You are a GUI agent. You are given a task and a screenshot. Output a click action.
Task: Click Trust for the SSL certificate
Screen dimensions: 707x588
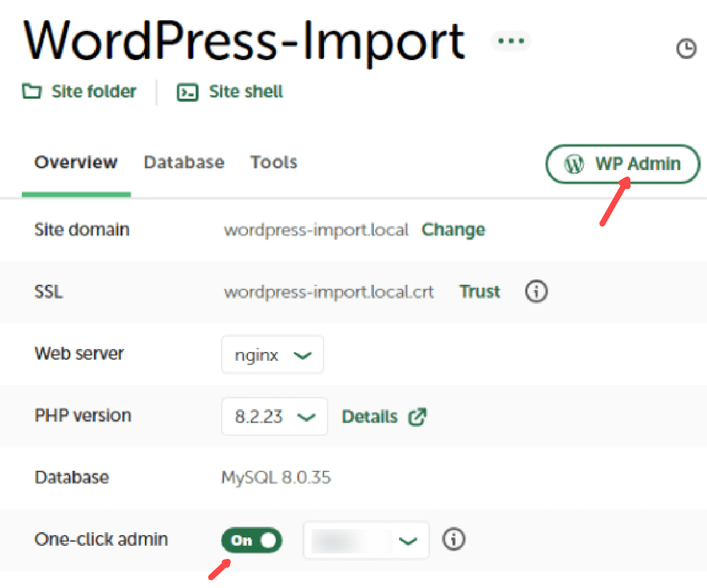pos(479,292)
